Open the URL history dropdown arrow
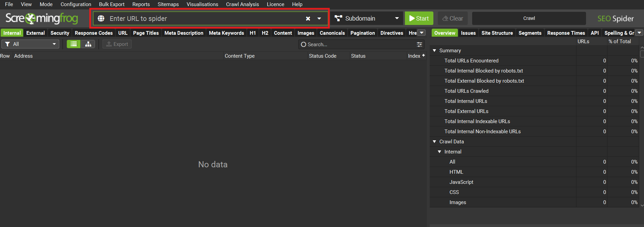The width and height of the screenshot is (644, 227). 319,19
